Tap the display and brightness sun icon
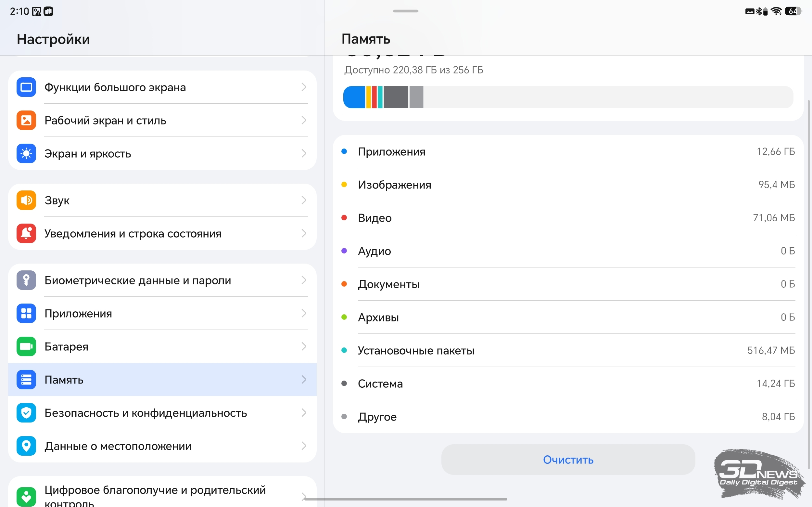This screenshot has width=812, height=507. click(x=26, y=154)
